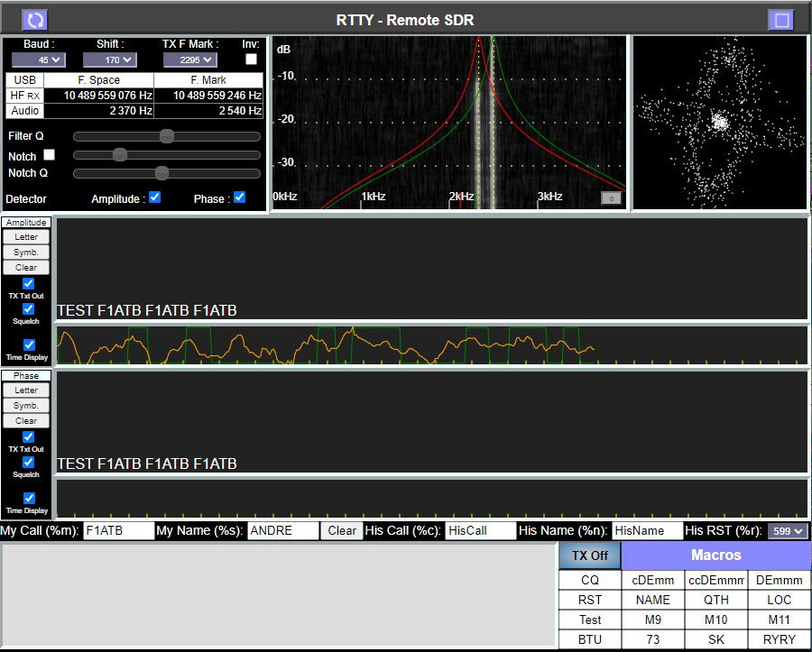
Task: Toggle the Inv checkbox
Action: (251, 59)
